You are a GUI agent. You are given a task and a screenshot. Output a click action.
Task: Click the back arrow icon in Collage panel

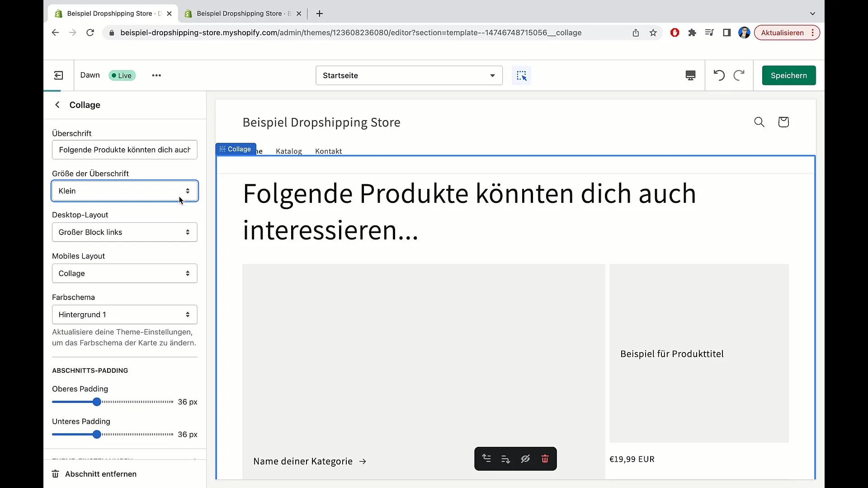(57, 104)
